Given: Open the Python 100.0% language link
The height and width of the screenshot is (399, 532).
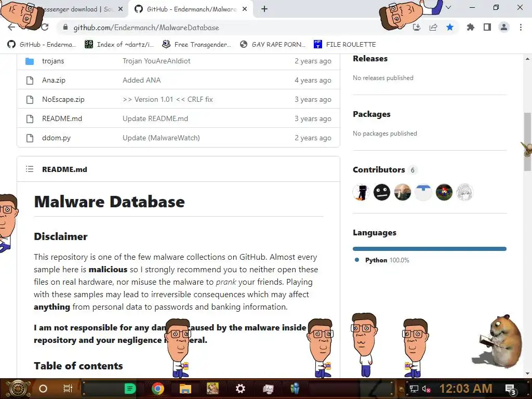Looking at the screenshot, I should click(x=382, y=260).
